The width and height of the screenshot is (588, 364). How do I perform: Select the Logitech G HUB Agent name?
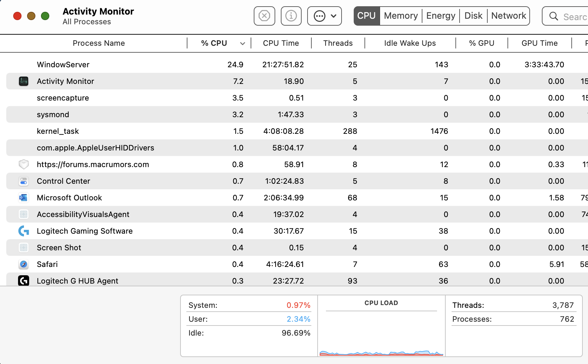pyautogui.click(x=77, y=281)
